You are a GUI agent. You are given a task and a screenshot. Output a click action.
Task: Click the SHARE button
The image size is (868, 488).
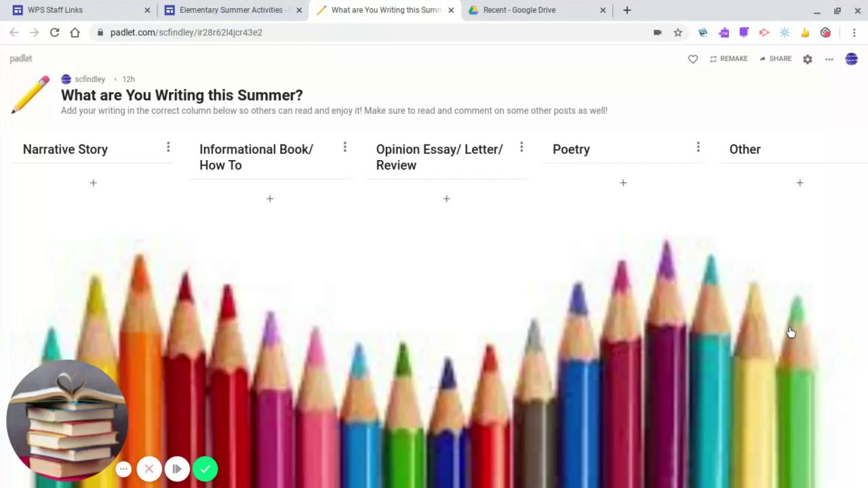775,59
